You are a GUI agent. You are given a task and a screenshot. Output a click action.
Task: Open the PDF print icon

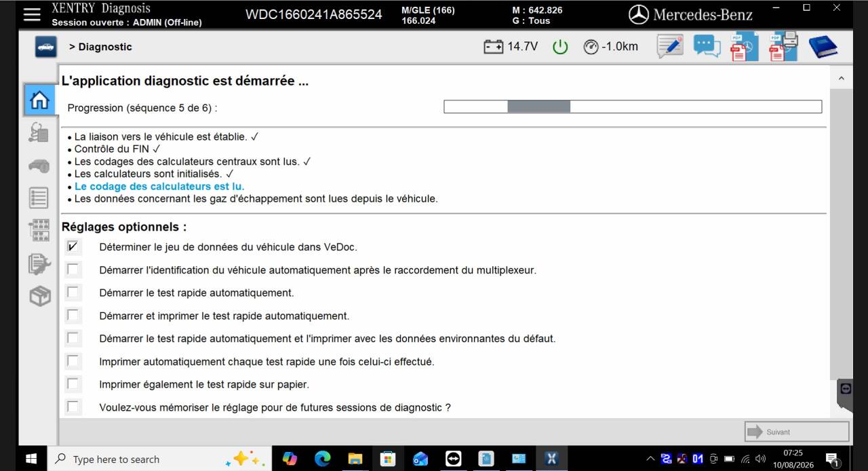tap(784, 46)
